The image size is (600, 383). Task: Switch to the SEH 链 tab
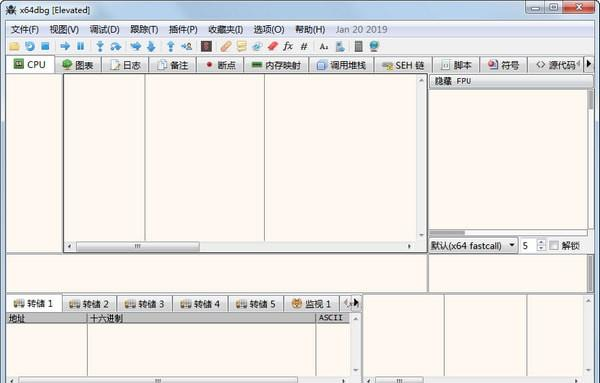click(403, 65)
